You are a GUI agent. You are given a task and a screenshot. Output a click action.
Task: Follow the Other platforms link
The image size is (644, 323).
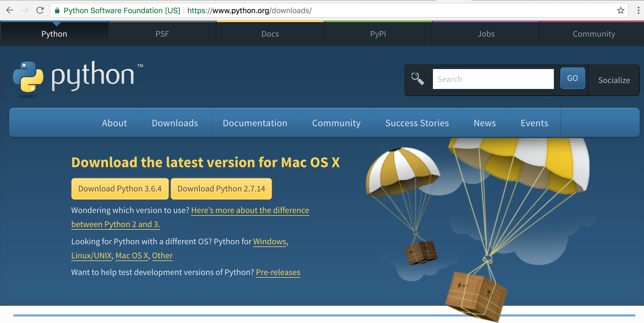162,256
